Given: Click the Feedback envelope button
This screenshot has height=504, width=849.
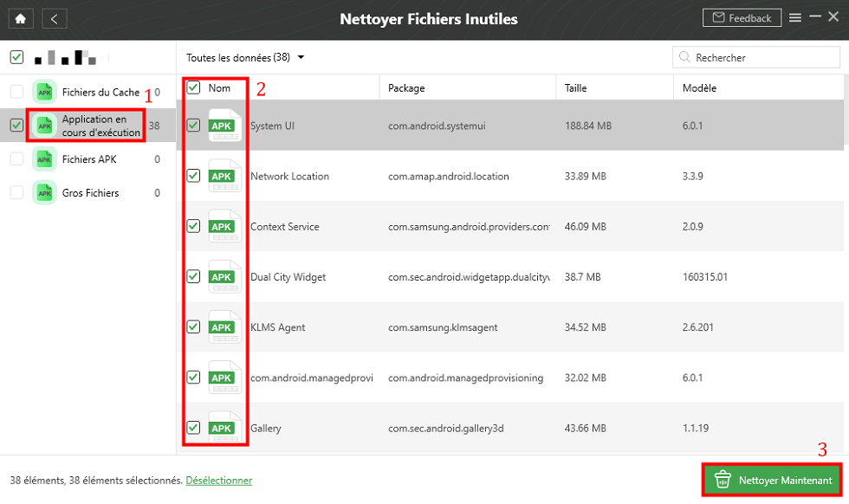Looking at the screenshot, I should [742, 18].
